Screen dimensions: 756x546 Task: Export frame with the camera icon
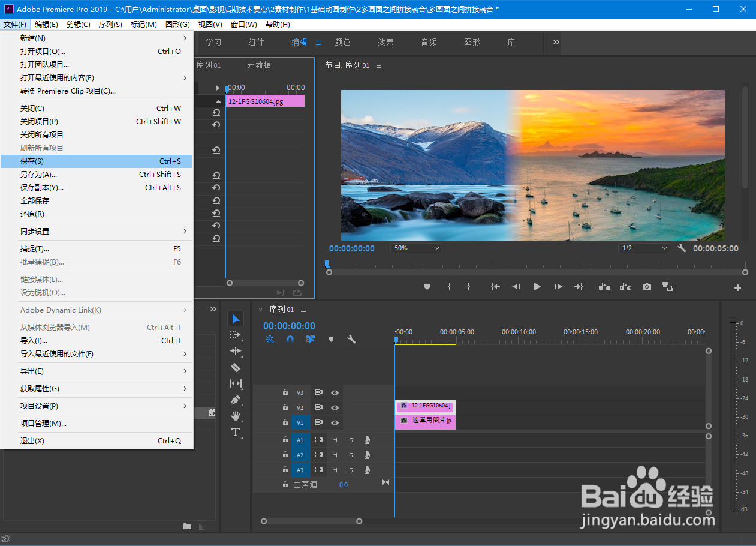646,287
